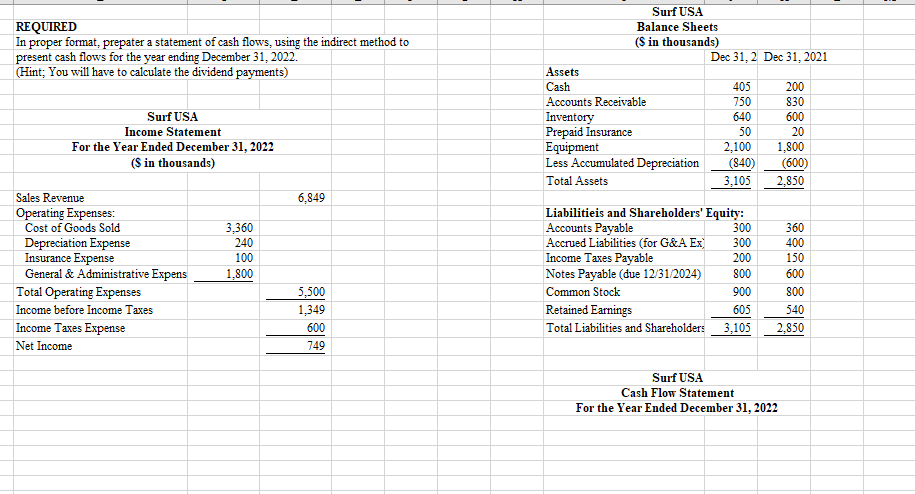Select the Income Taxes Payable label
The width and height of the screenshot is (915, 494).
click(599, 259)
